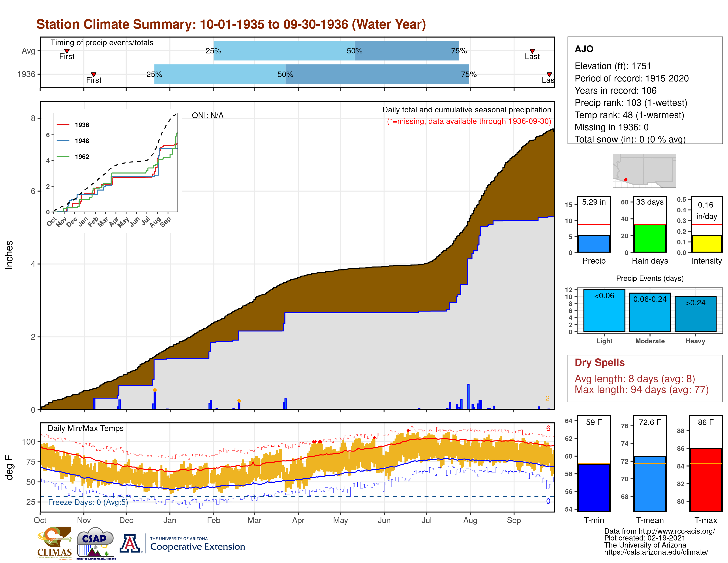Click the Avg 'Last' red triangle marker

tap(532, 51)
